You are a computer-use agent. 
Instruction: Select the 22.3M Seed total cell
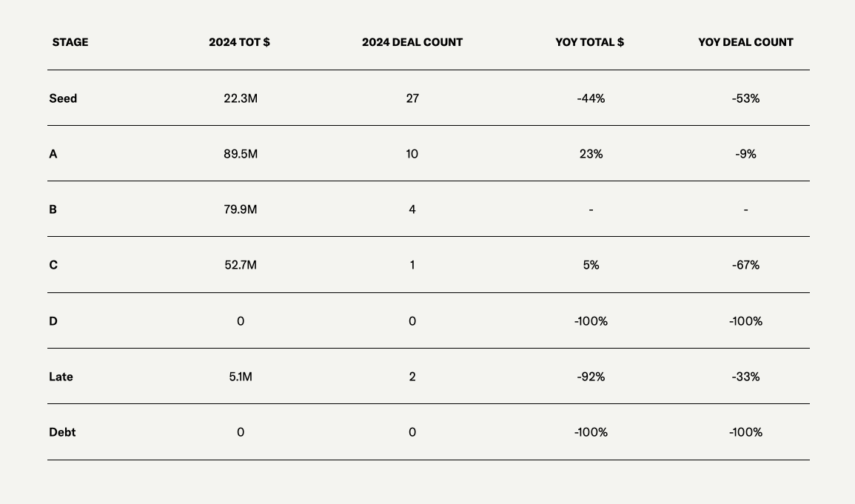(241, 98)
